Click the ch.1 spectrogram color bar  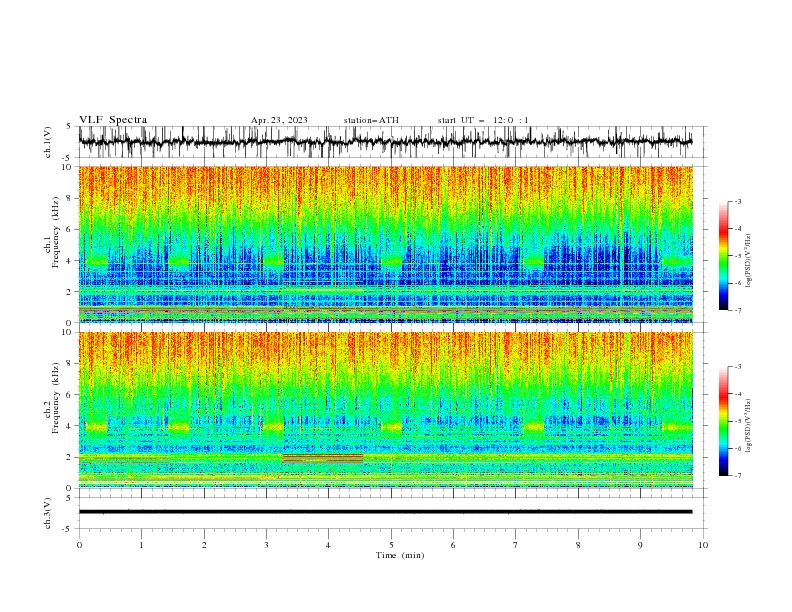tap(723, 256)
